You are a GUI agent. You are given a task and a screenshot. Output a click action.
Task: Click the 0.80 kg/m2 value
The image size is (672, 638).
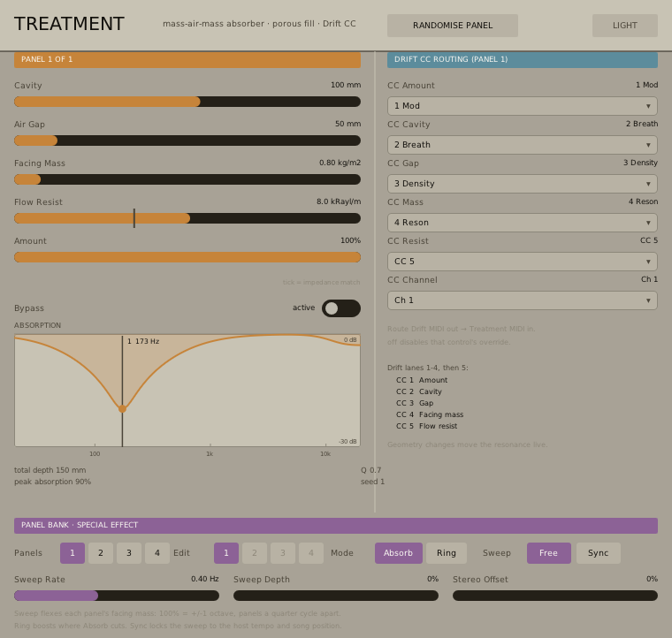pyautogui.click(x=340, y=163)
